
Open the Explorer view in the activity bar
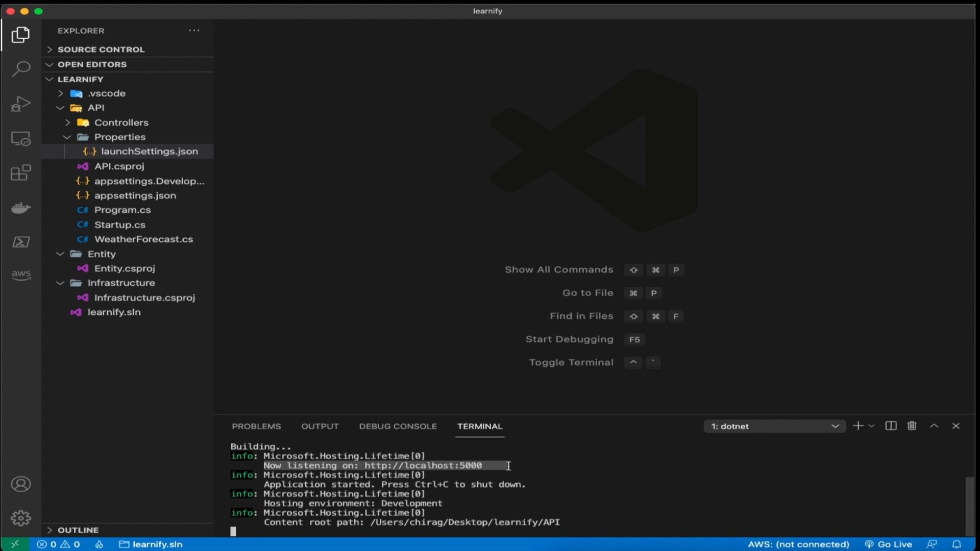(x=20, y=35)
